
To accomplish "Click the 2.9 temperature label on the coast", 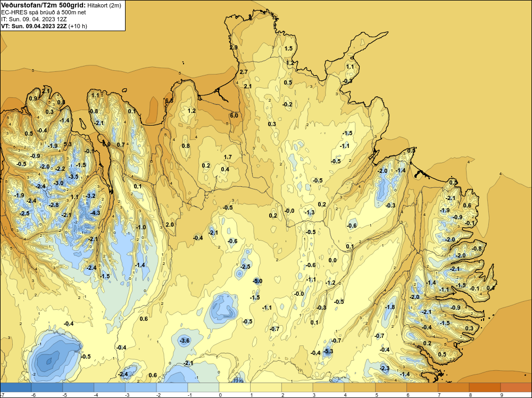I will [234, 47].
